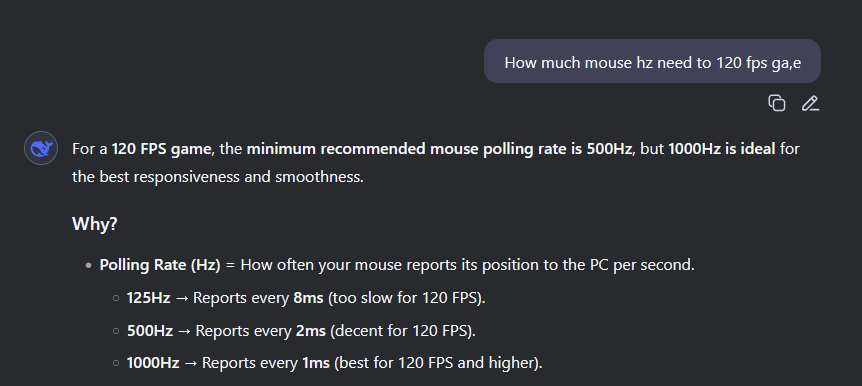This screenshot has width=862, height=386.
Task: Click "the best responsiveness and smoothness" line
Action: [218, 178]
